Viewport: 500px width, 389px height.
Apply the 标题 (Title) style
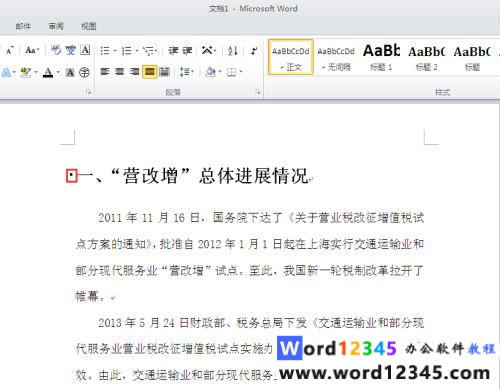coord(472,57)
